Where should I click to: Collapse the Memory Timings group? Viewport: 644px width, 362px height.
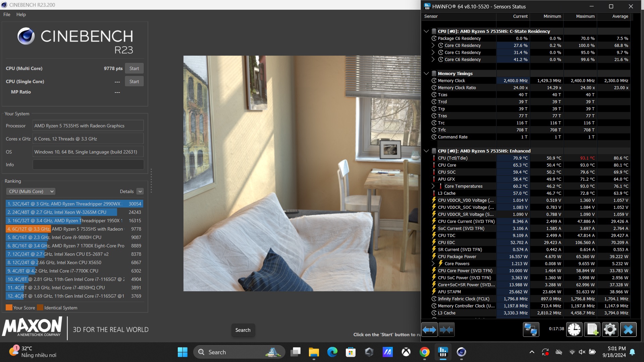[x=426, y=73]
